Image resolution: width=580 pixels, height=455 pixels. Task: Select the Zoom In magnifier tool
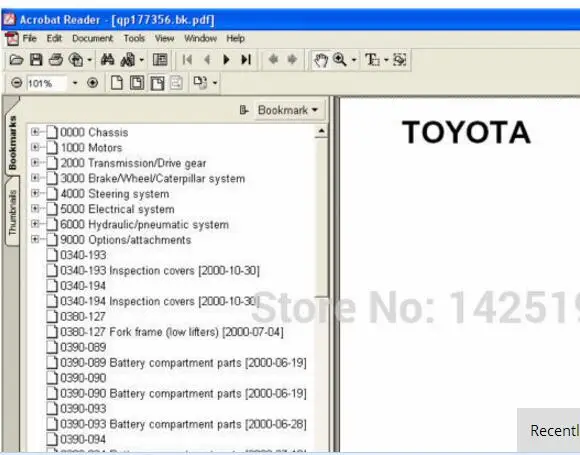(x=340, y=60)
